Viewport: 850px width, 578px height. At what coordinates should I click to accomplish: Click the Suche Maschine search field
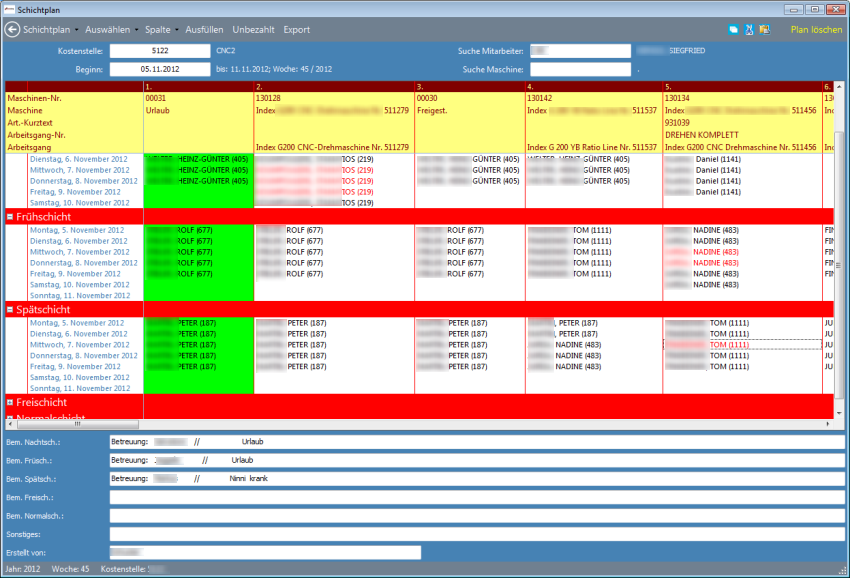pos(581,69)
